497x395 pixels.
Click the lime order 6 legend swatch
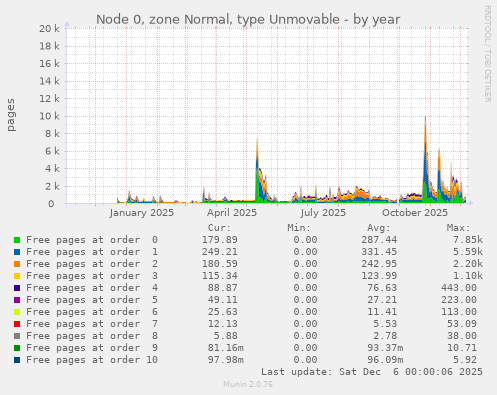click(x=17, y=312)
